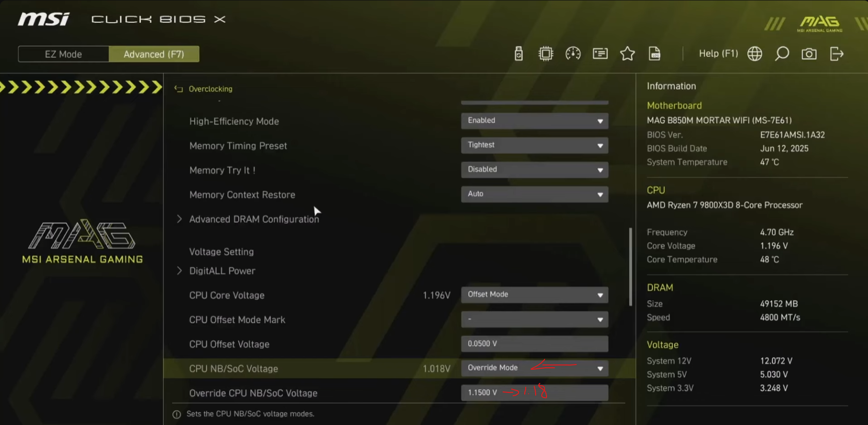Open the CPU Core Voltage mode dropdown
The height and width of the screenshot is (425, 868).
(535, 295)
